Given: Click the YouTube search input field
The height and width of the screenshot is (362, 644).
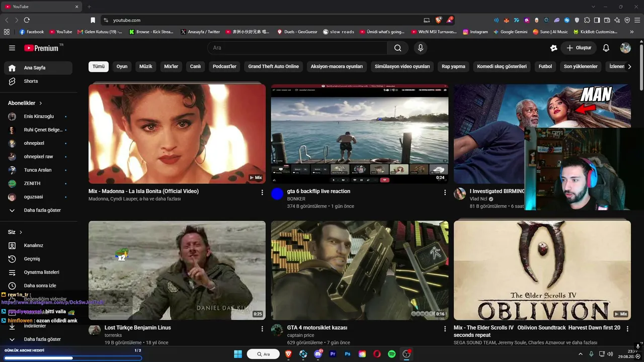Looking at the screenshot, I should [297, 48].
